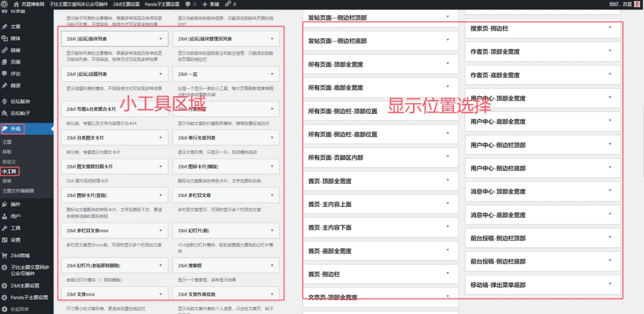This screenshot has width=644, height=314.
Task: Open 页面 pages icon in sidebar
Action: [x=4, y=62]
